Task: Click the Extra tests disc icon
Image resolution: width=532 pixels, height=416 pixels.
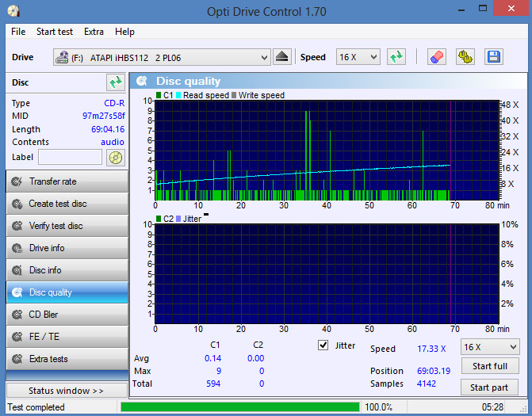Action: (17, 359)
